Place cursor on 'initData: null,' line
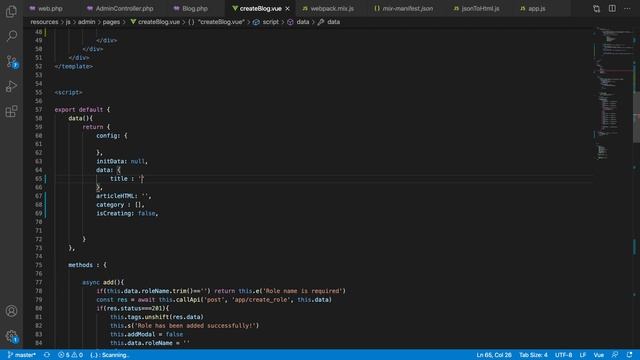 [x=122, y=162]
